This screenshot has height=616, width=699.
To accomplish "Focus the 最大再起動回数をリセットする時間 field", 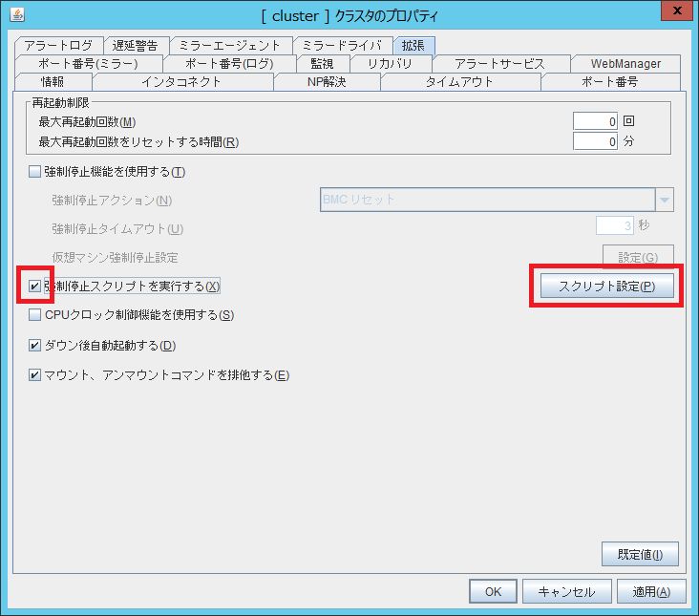I will click(x=595, y=141).
